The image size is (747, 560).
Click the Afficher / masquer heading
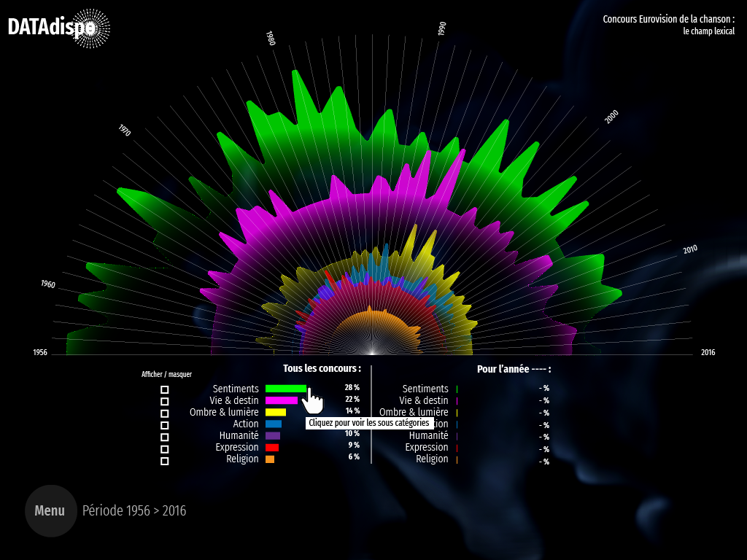pyautogui.click(x=166, y=374)
